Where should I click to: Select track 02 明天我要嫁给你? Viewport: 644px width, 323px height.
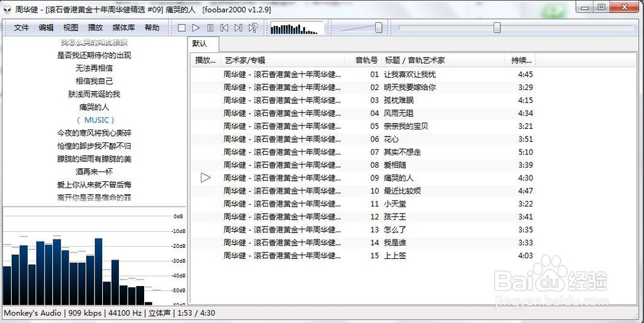pyautogui.click(x=363, y=87)
